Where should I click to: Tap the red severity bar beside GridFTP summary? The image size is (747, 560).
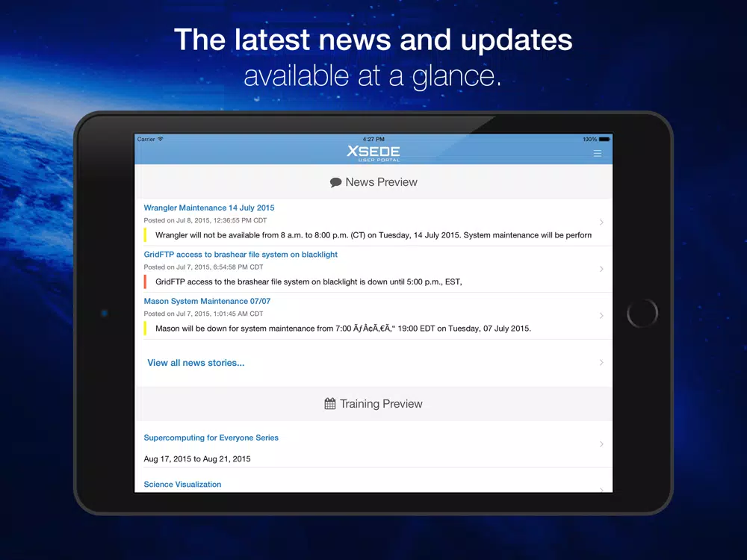coord(145,281)
